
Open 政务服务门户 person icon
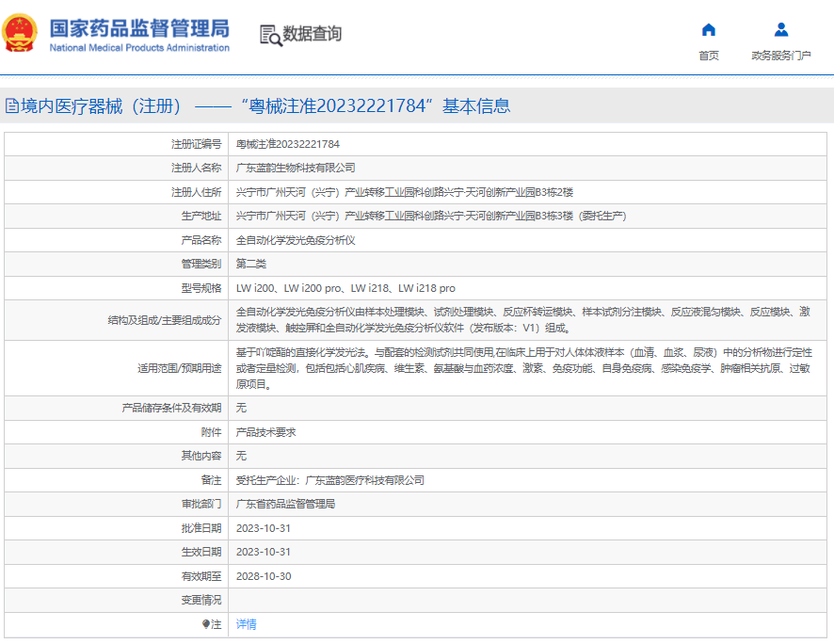780,29
